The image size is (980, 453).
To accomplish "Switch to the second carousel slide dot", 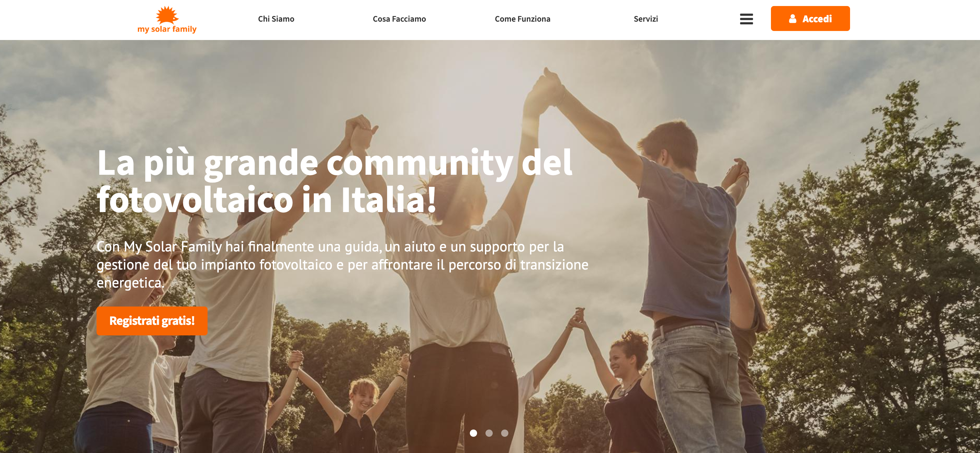I will click(x=489, y=433).
